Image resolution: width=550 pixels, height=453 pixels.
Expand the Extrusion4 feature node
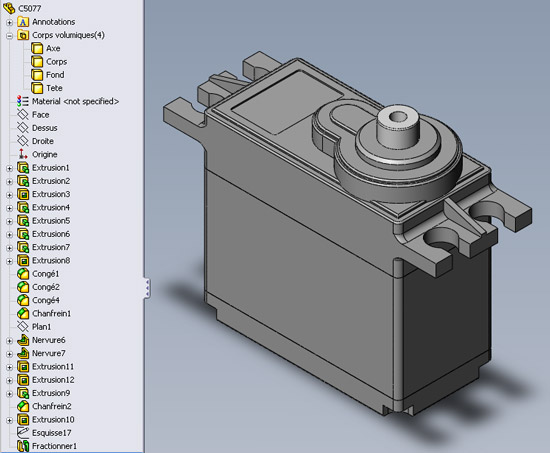pyautogui.click(x=9, y=208)
